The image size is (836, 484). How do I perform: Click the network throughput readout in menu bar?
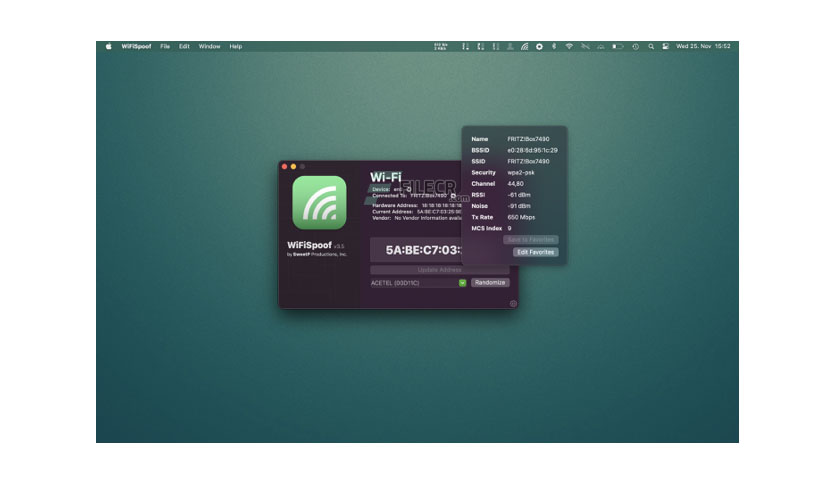click(440, 46)
